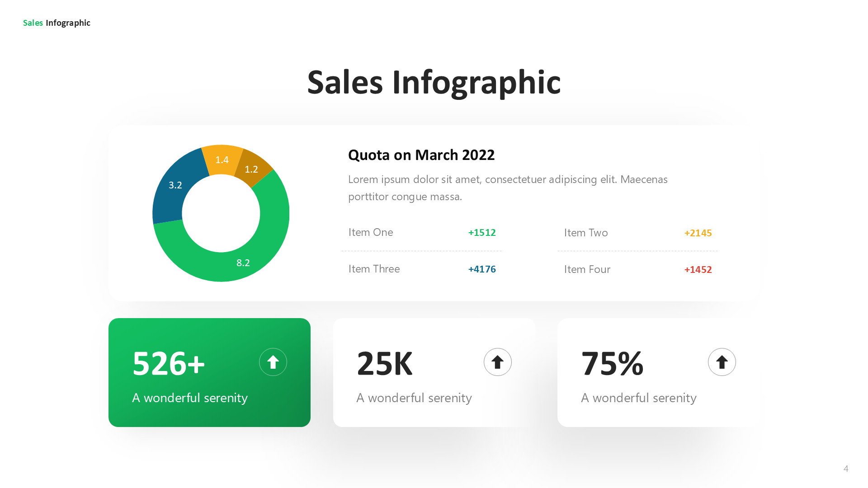
Task: Select the blue 3.2 donut chart segment
Action: 174,190
